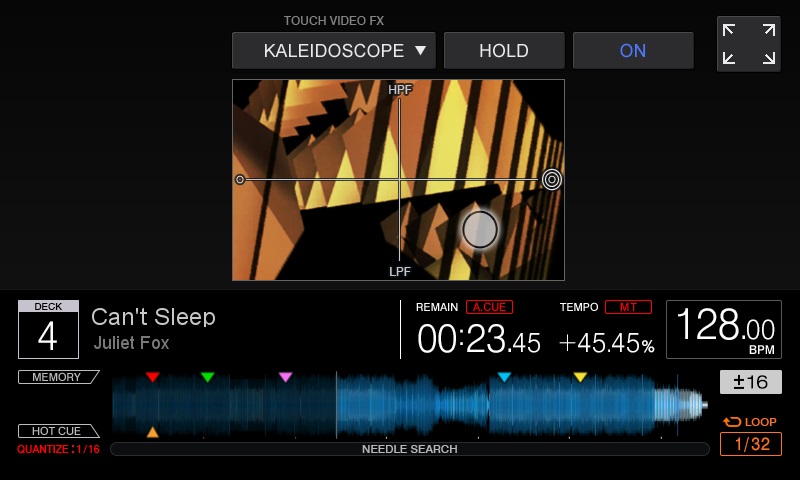Screen dimensions: 800x480
Task: Click the orange LOOP arrow icon
Action: 732,422
